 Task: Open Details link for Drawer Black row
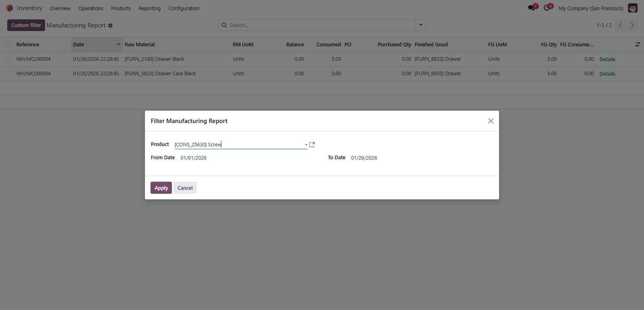[x=607, y=59]
